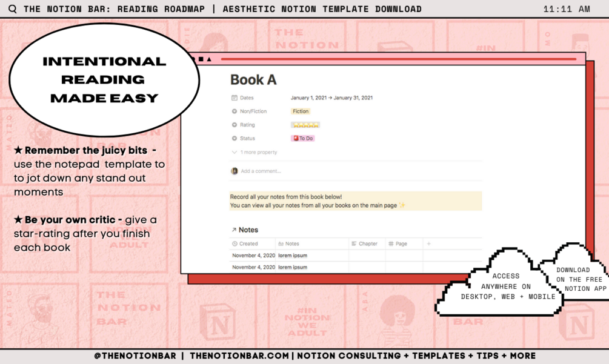Viewport: 609px width, 364px height.
Task: Click the Non/Fiction property select icon
Action: 234,111
